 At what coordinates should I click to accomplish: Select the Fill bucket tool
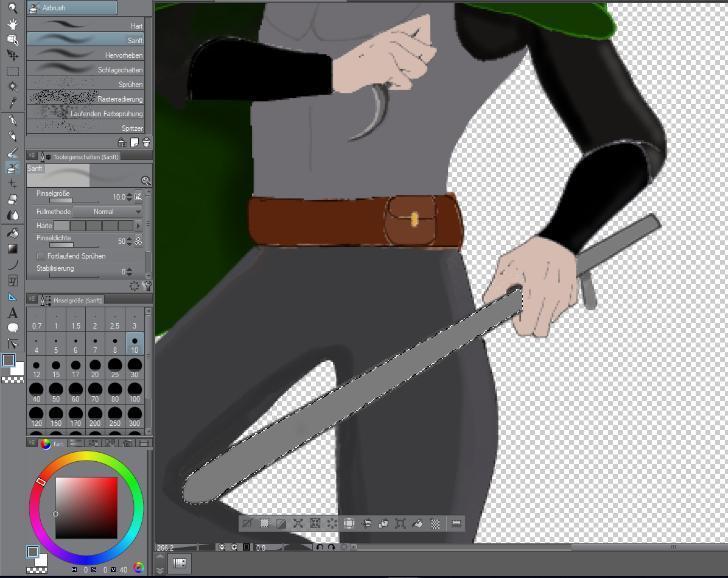pyautogui.click(x=13, y=233)
